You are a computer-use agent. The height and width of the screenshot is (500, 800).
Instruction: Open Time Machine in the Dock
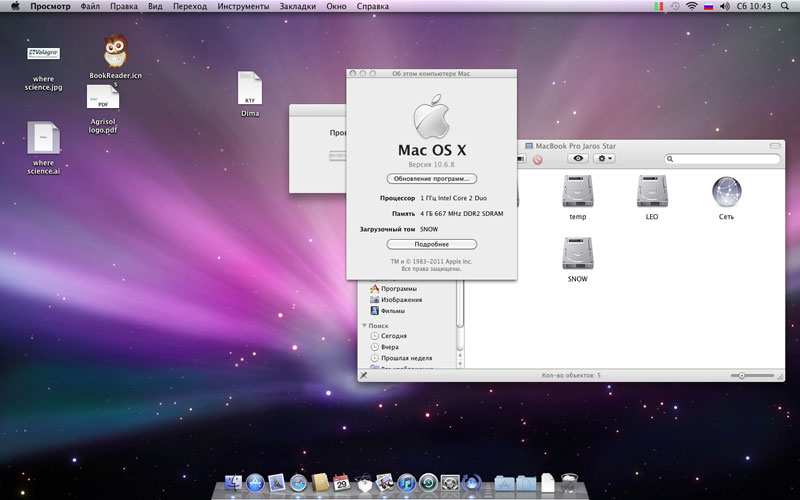[429, 482]
